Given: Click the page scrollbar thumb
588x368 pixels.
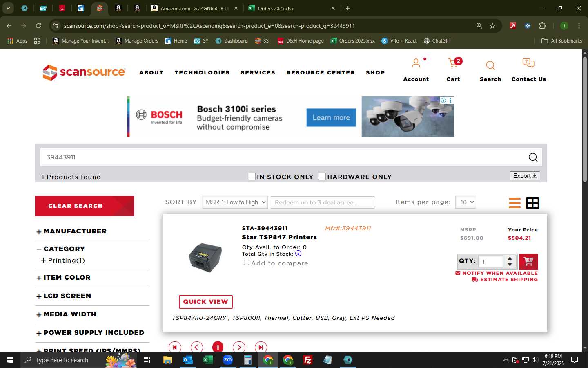Looking at the screenshot, I should [585, 119].
